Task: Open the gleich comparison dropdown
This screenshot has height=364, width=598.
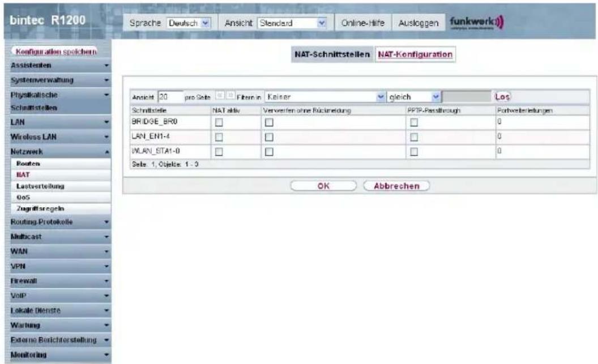Action: pos(415,97)
